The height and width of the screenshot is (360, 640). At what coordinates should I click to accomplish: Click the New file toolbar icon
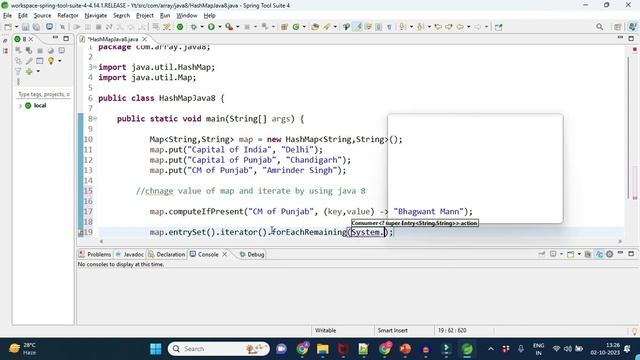(x=8, y=27)
